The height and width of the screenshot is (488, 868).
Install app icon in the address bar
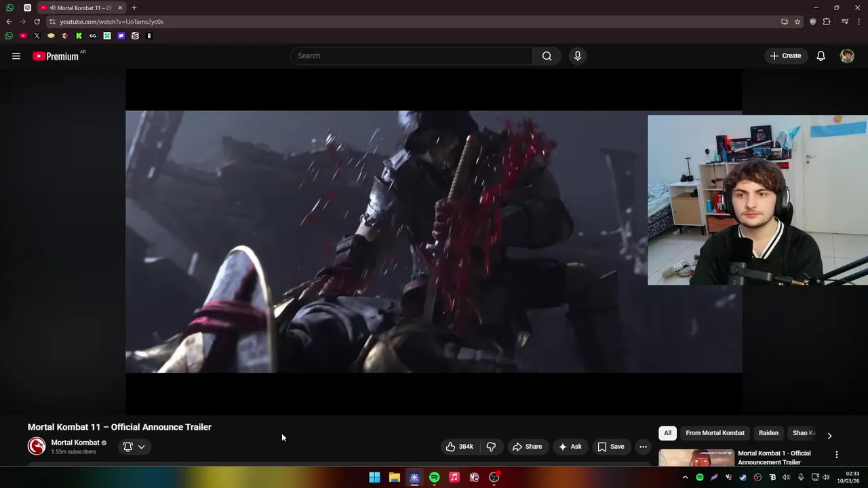click(x=785, y=22)
